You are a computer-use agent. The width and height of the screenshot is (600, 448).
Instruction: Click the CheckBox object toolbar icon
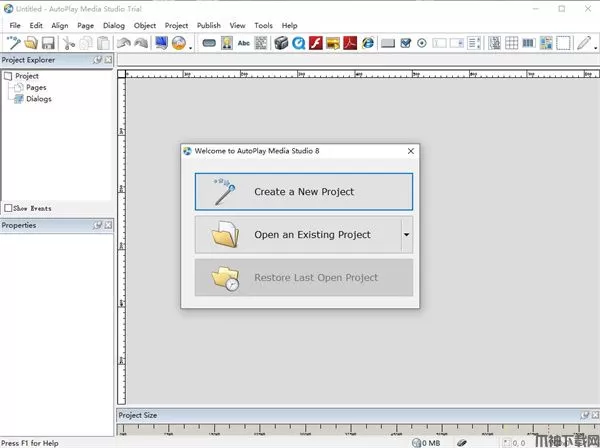pyautogui.click(x=405, y=43)
